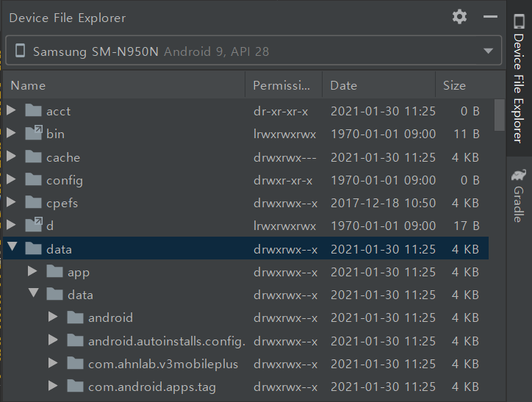
Task: Collapse the nested data folder
Action: [33, 292]
